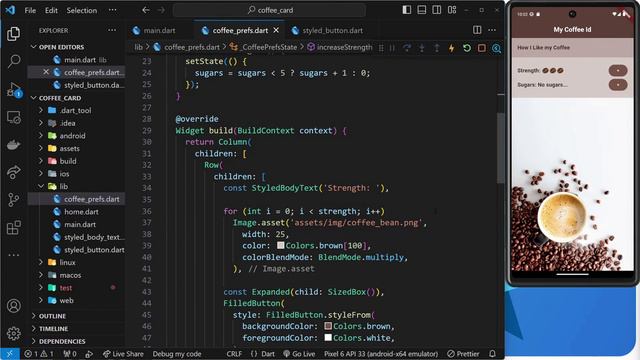Screen dimensions: 640x360
Task: Go forward with the navigation arrow
Action: tap(161, 10)
